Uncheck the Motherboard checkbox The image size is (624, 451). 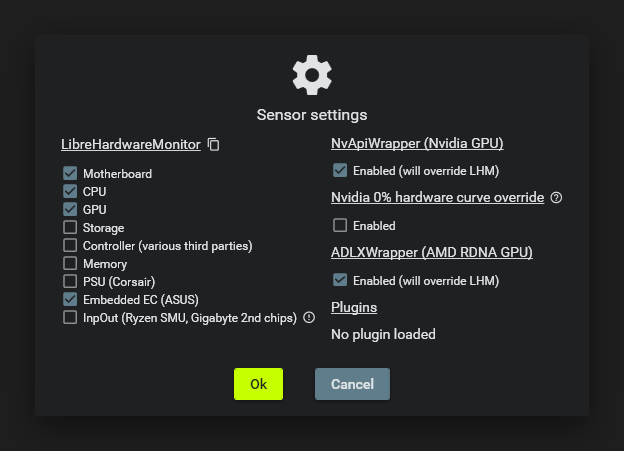pos(70,173)
